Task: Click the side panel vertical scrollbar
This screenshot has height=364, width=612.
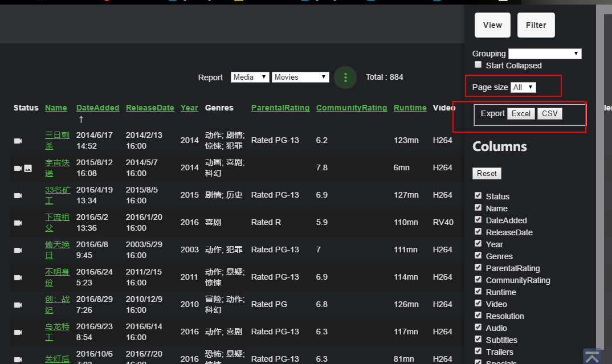Action: (x=600, y=171)
